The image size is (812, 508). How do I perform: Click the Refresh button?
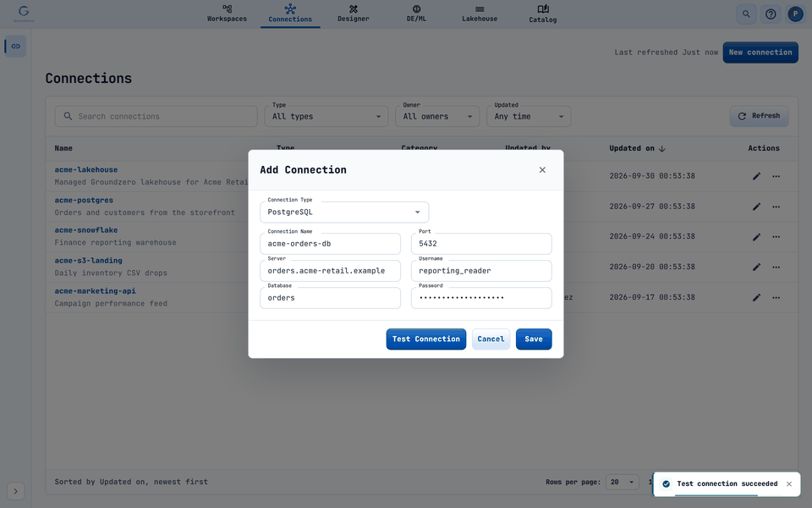[760, 116]
